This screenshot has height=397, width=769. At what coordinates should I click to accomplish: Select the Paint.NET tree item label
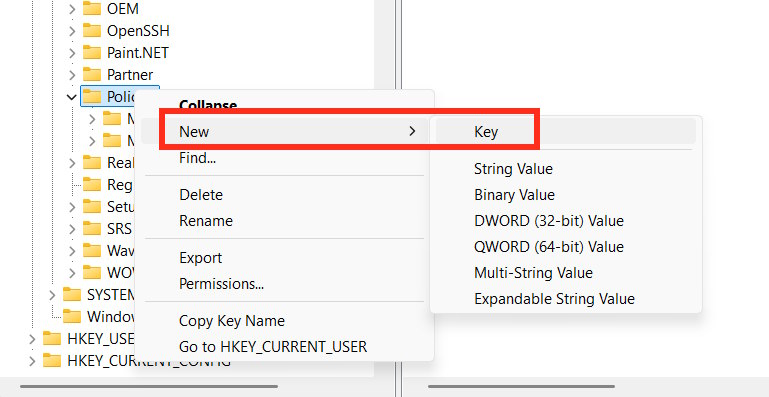click(x=138, y=53)
